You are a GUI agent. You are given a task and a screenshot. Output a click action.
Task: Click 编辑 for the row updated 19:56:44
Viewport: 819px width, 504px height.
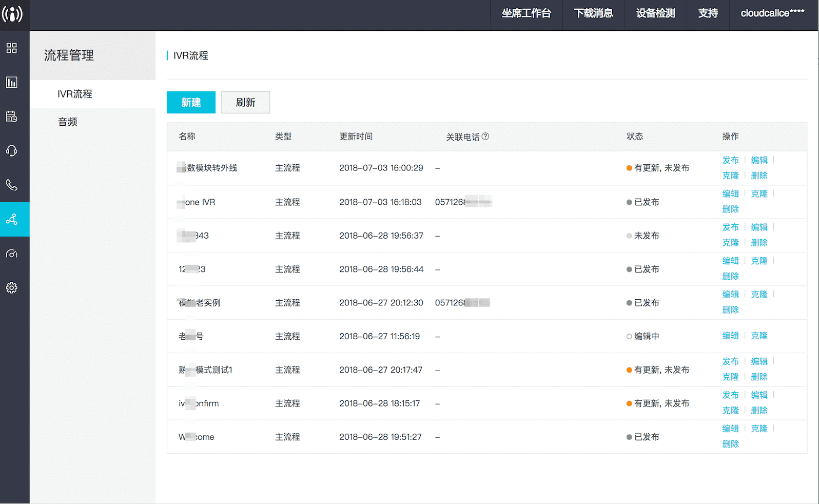tap(731, 261)
